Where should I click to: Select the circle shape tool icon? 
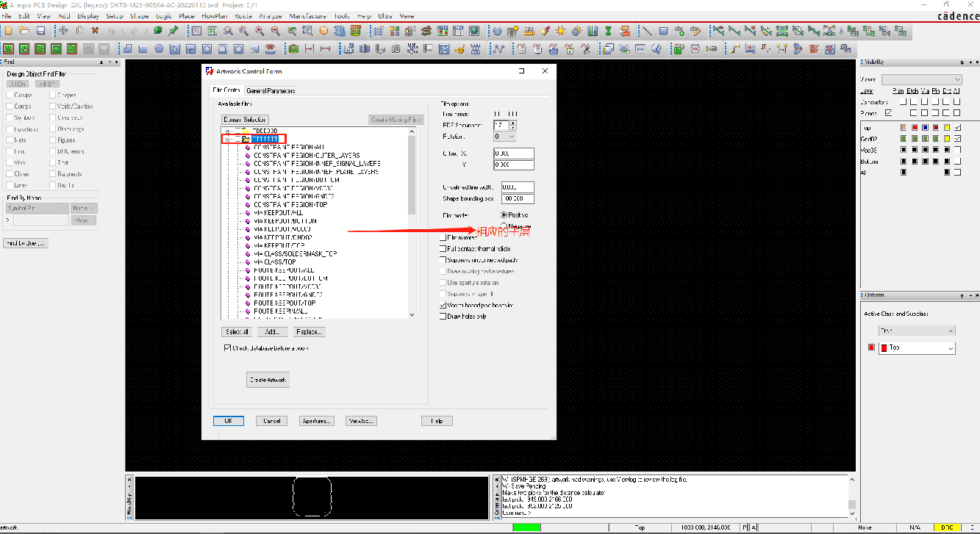[x=159, y=48]
